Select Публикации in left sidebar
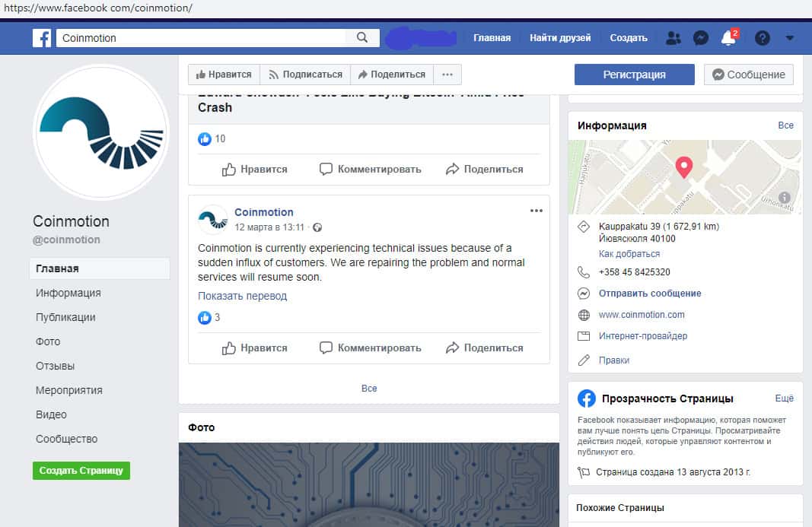 point(65,317)
